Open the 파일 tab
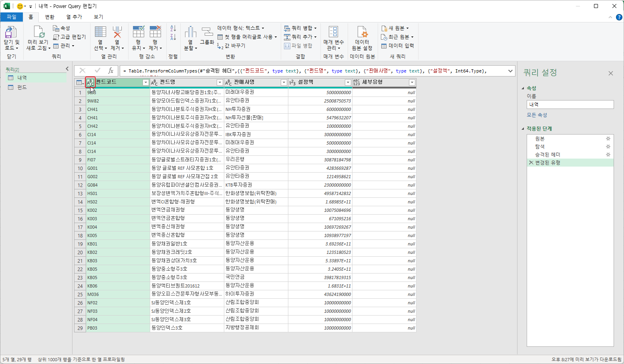The image size is (624, 364). (x=12, y=17)
